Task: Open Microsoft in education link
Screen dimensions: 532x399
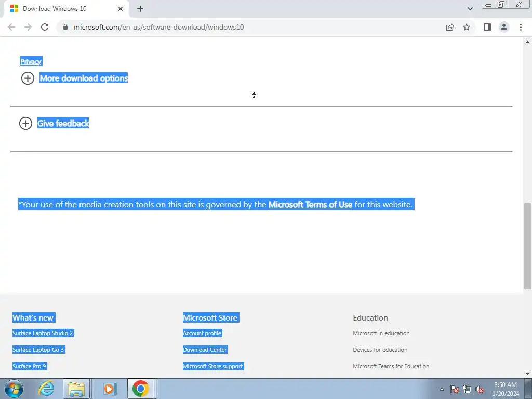Action: tap(381, 333)
